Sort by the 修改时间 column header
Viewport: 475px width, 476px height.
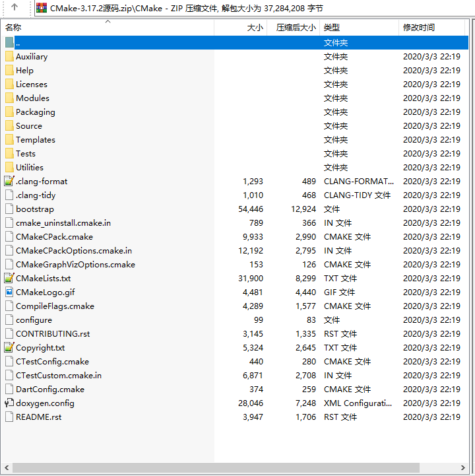431,28
